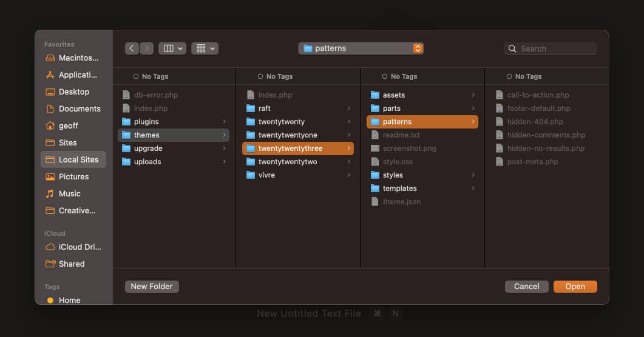Open the Music sidebar location

pos(51,194)
